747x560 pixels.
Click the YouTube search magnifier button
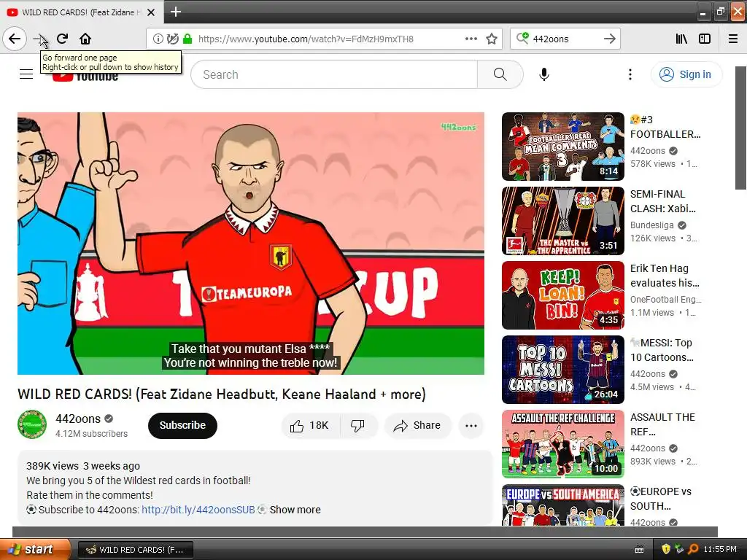(500, 74)
